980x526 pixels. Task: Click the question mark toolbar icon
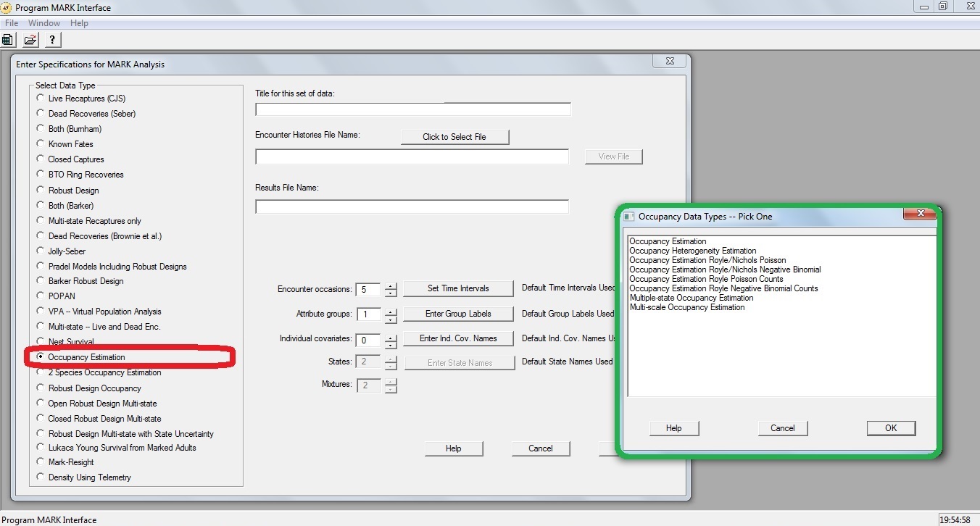(52, 40)
